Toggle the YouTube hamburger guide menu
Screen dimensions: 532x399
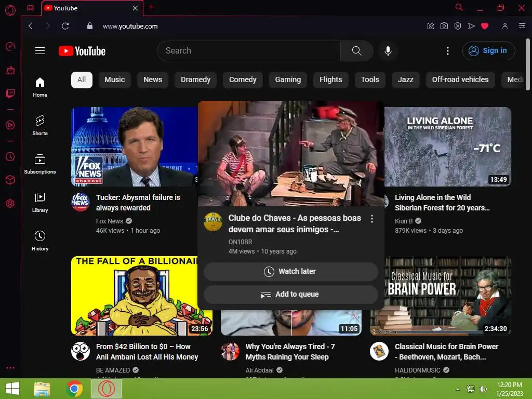tap(40, 50)
